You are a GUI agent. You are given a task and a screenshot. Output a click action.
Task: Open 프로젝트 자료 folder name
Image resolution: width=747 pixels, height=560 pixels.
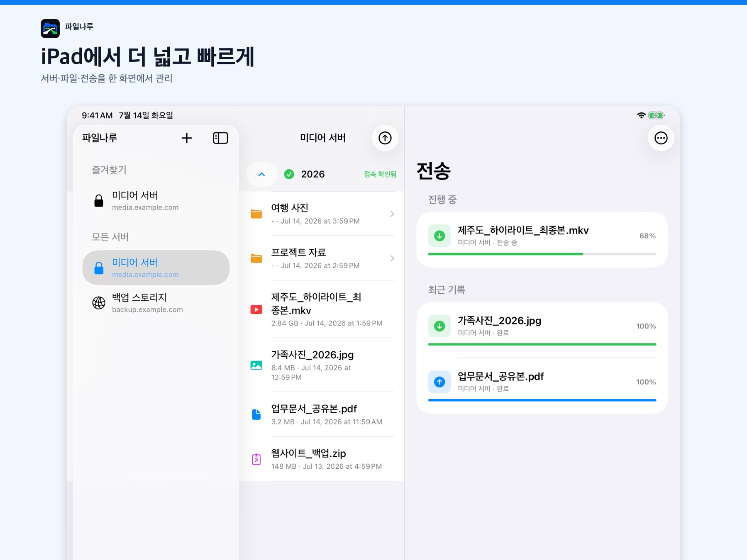pyautogui.click(x=298, y=252)
